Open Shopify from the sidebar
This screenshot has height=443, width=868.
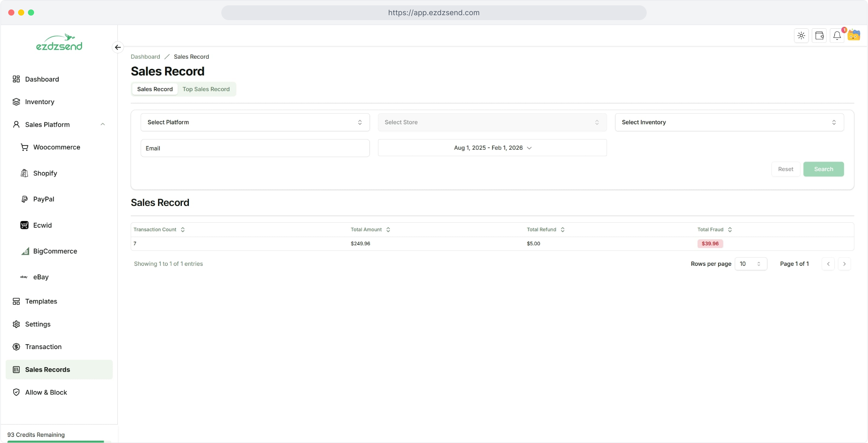click(x=45, y=173)
